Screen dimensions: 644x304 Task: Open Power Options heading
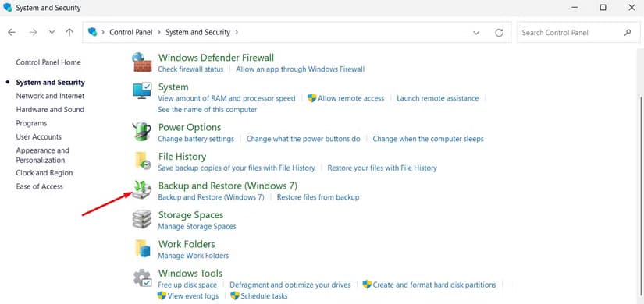[x=190, y=127]
